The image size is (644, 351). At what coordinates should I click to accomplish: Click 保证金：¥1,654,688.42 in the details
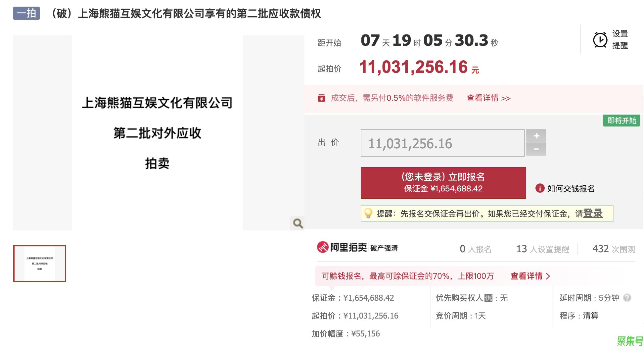pos(353,298)
